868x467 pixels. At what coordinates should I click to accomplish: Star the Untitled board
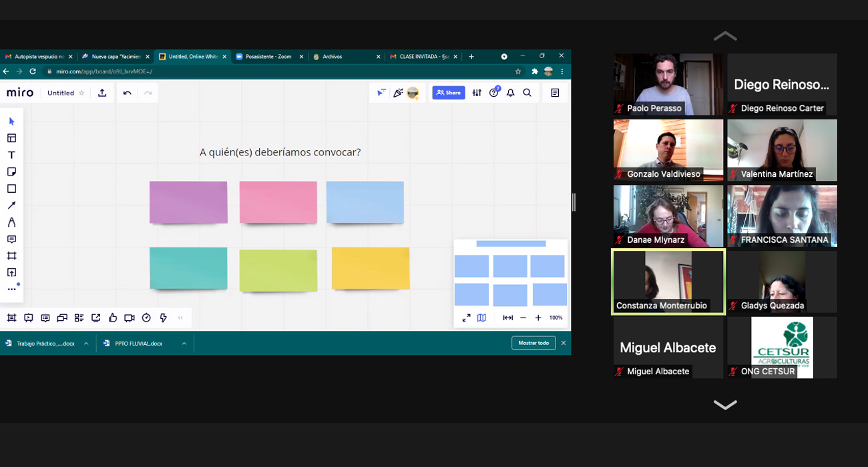coord(81,93)
